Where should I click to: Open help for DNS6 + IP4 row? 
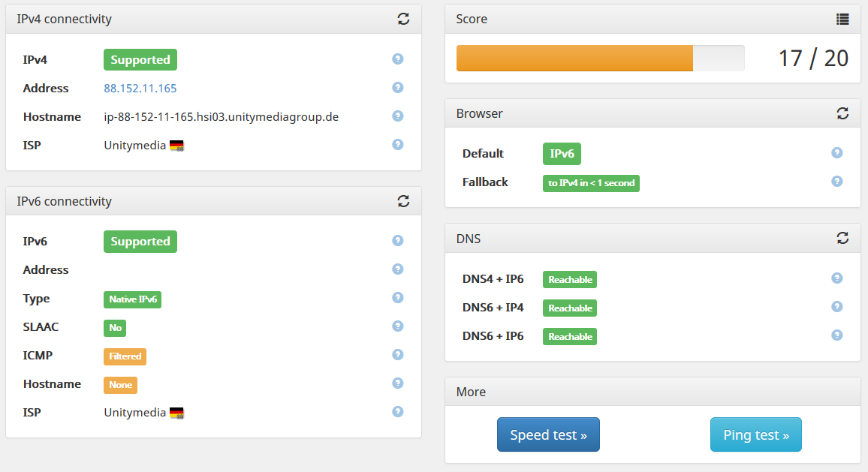point(836,307)
